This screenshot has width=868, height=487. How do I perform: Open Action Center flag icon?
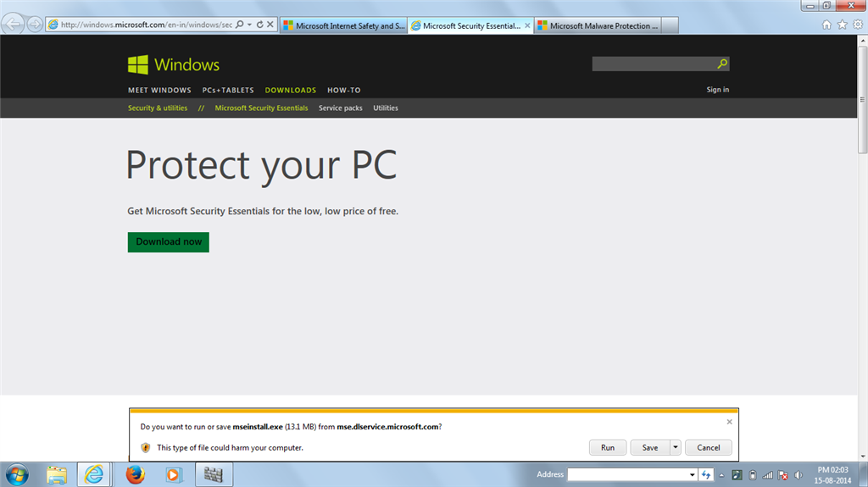[782, 475]
